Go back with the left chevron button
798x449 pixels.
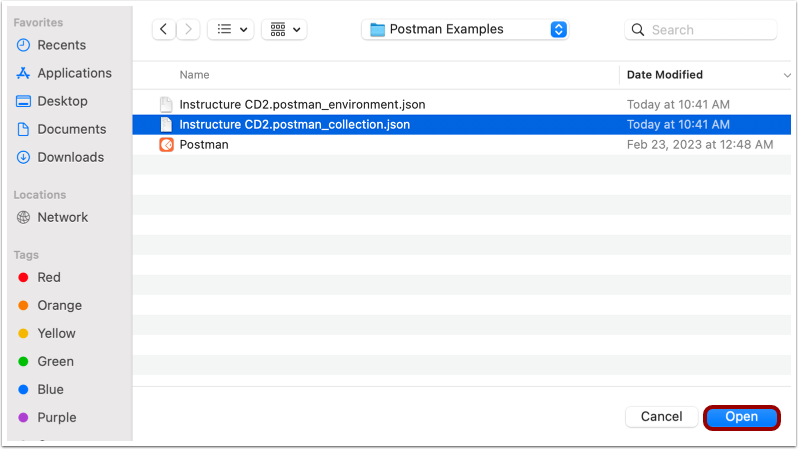tap(163, 30)
